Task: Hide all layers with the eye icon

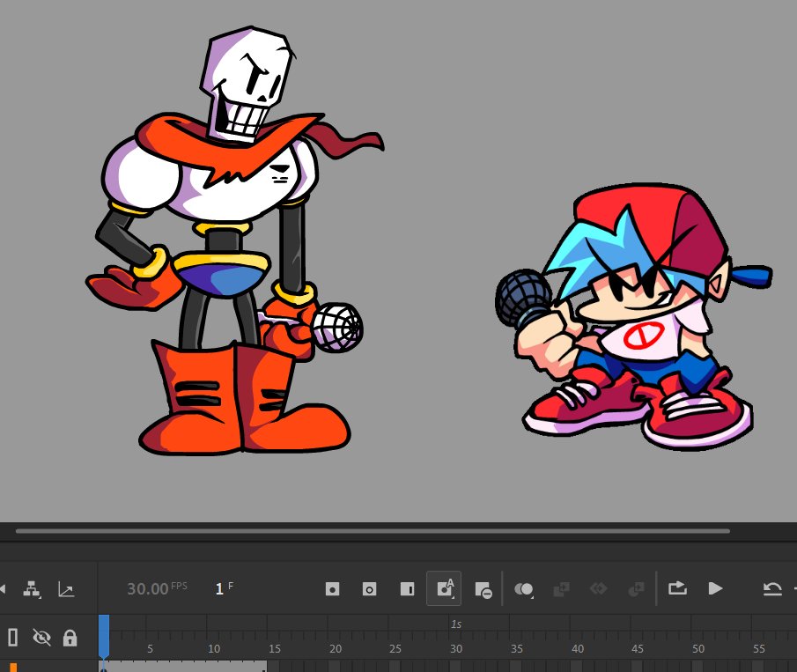Action: (42, 638)
